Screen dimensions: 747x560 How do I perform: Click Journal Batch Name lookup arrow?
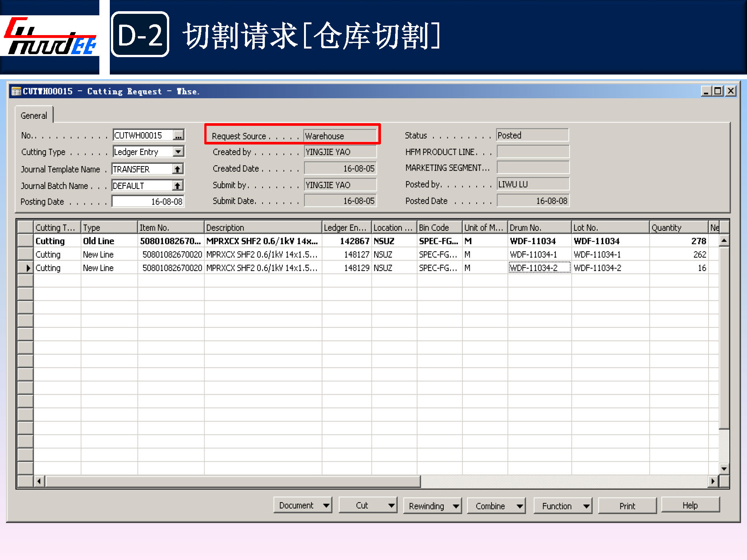click(x=178, y=186)
